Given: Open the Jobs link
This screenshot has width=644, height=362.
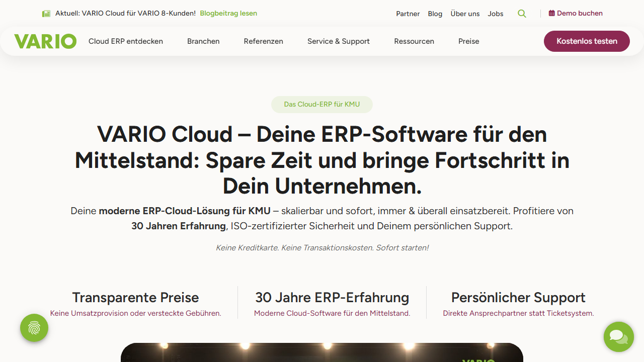Looking at the screenshot, I should (496, 14).
